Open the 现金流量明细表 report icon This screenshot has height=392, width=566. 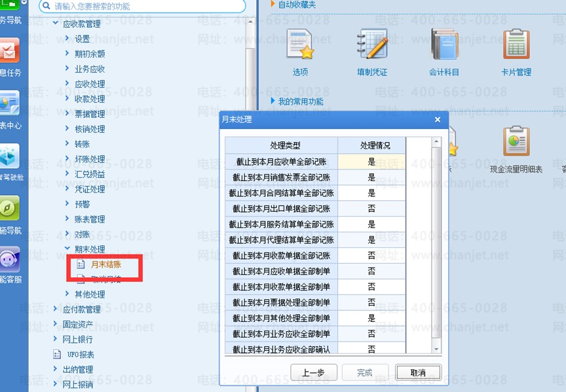pos(517,141)
